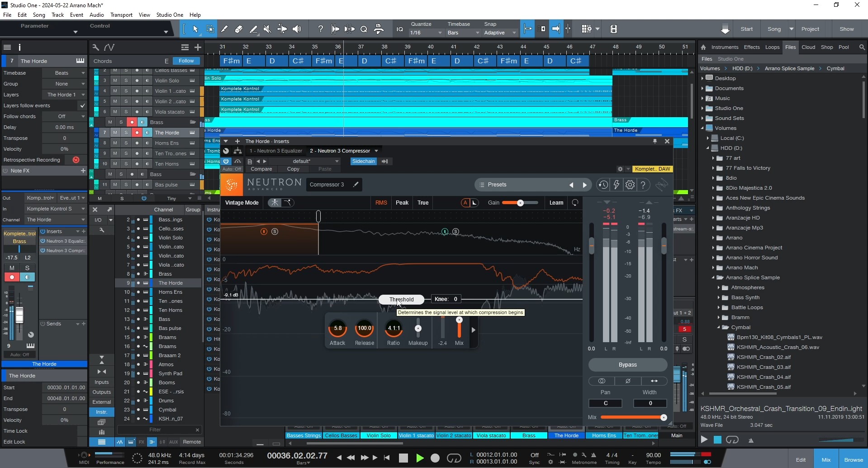Expand the Atmospheres folder

(718, 287)
